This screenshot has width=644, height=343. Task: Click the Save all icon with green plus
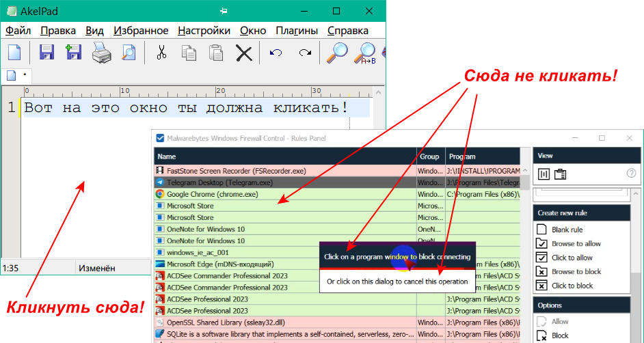click(x=74, y=53)
